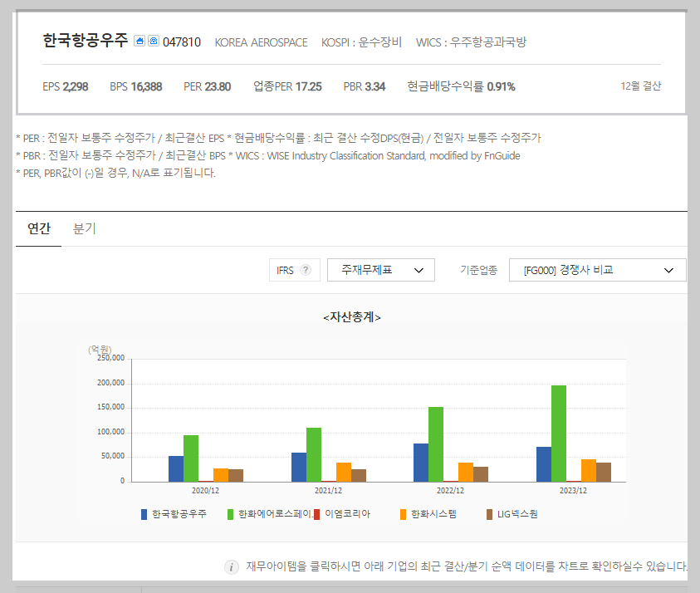This screenshot has height=593, width=700.
Task: Click the 한국항공우주 legend label text
Action: (x=179, y=514)
